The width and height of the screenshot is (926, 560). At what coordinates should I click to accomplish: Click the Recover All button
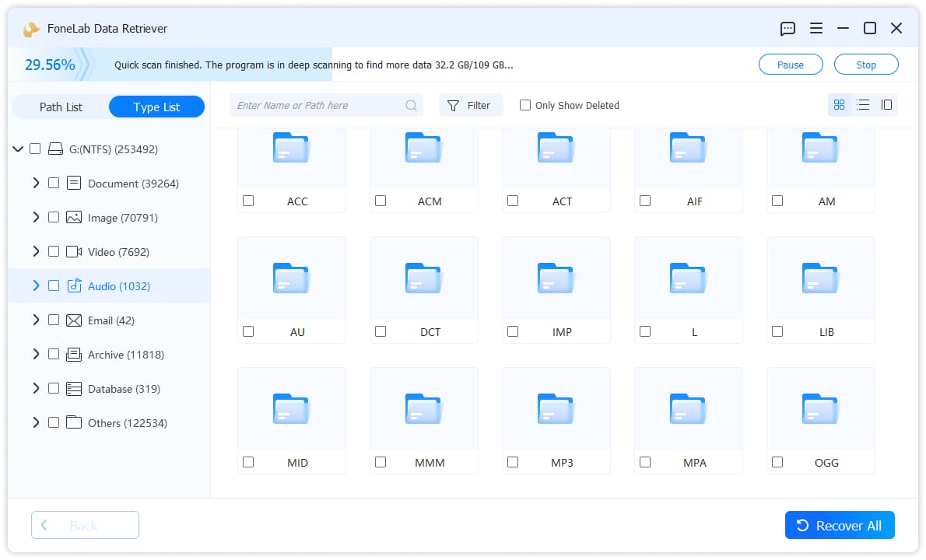(839, 525)
